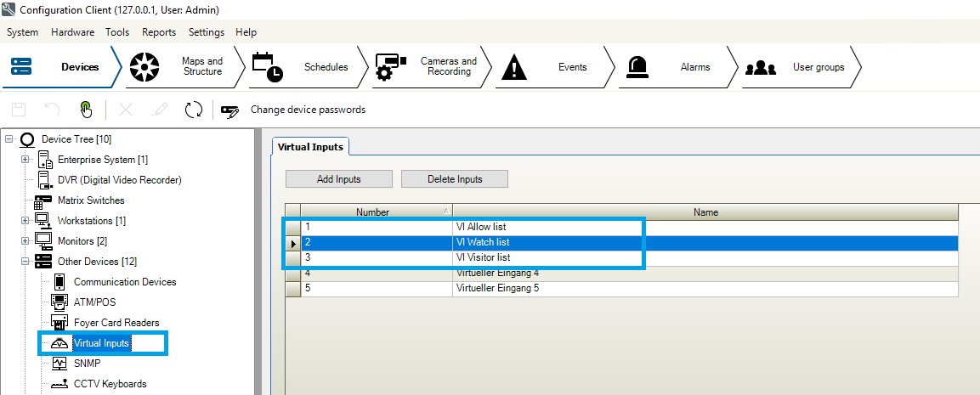Click the Refresh circular arrows icon

[194, 110]
